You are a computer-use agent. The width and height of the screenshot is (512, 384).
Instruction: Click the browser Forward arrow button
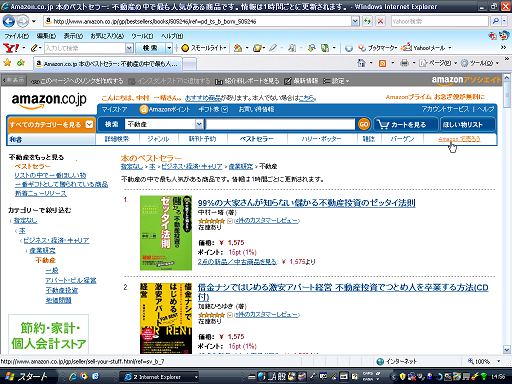pos(22,22)
